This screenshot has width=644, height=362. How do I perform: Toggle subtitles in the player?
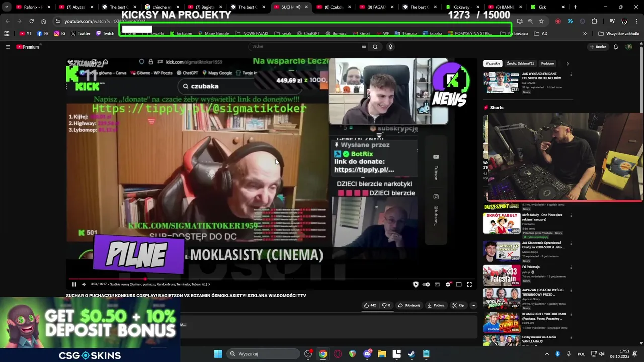[x=437, y=284]
